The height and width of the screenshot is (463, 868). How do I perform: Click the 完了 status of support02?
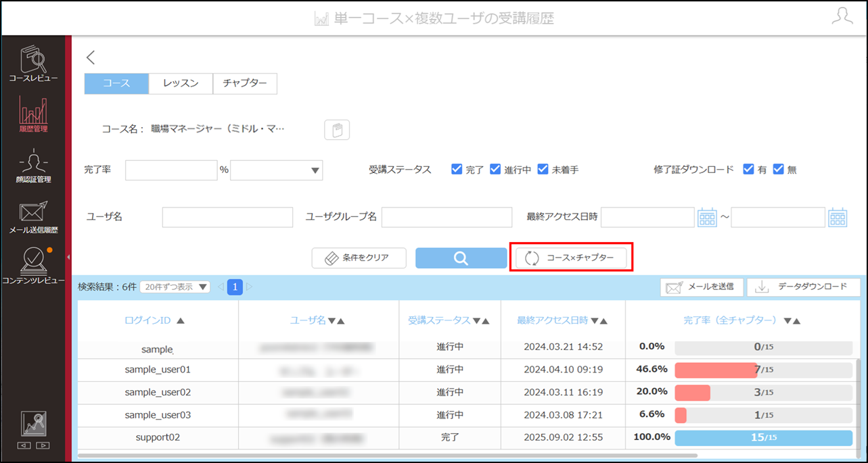click(450, 437)
